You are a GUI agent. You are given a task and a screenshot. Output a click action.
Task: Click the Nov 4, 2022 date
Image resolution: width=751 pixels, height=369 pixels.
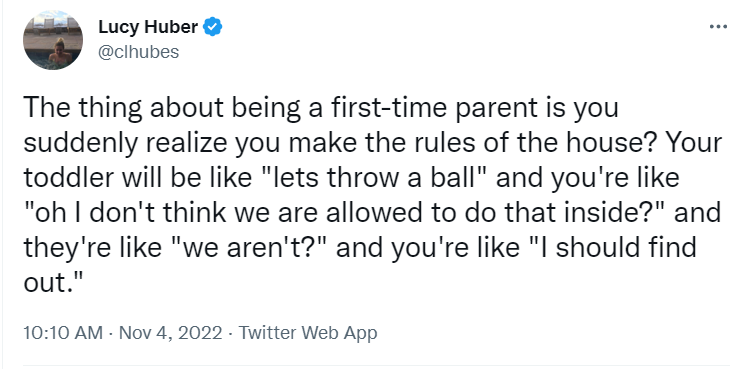coord(171,333)
